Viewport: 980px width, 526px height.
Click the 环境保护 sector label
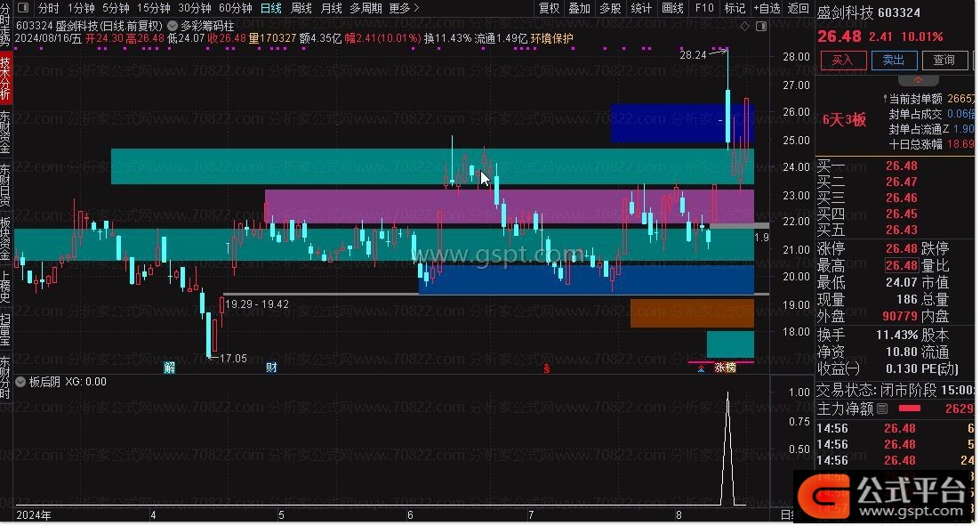point(552,38)
